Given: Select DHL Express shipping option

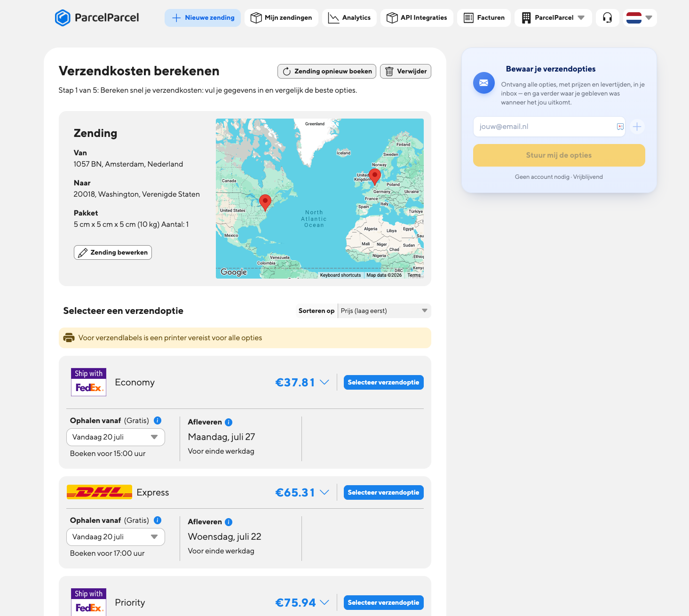Looking at the screenshot, I should (x=383, y=492).
